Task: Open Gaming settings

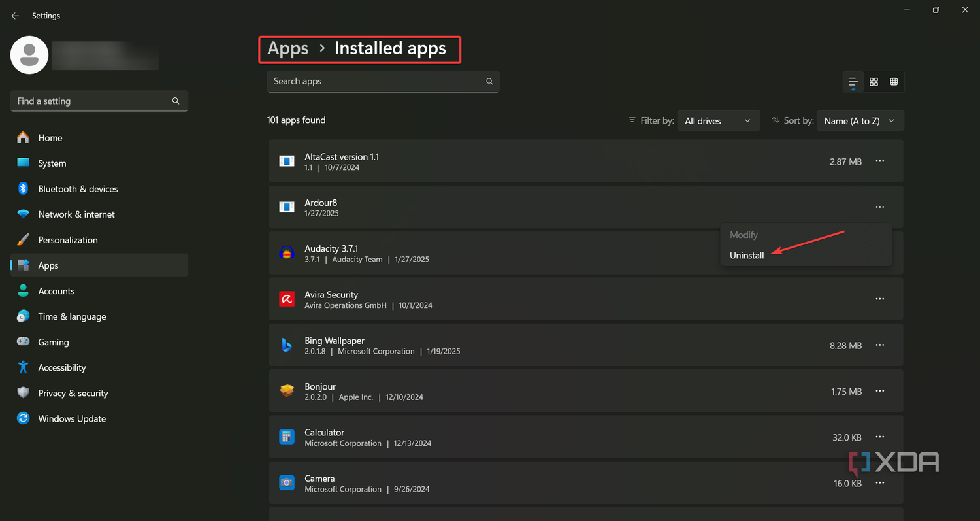Action: pyautogui.click(x=99, y=342)
